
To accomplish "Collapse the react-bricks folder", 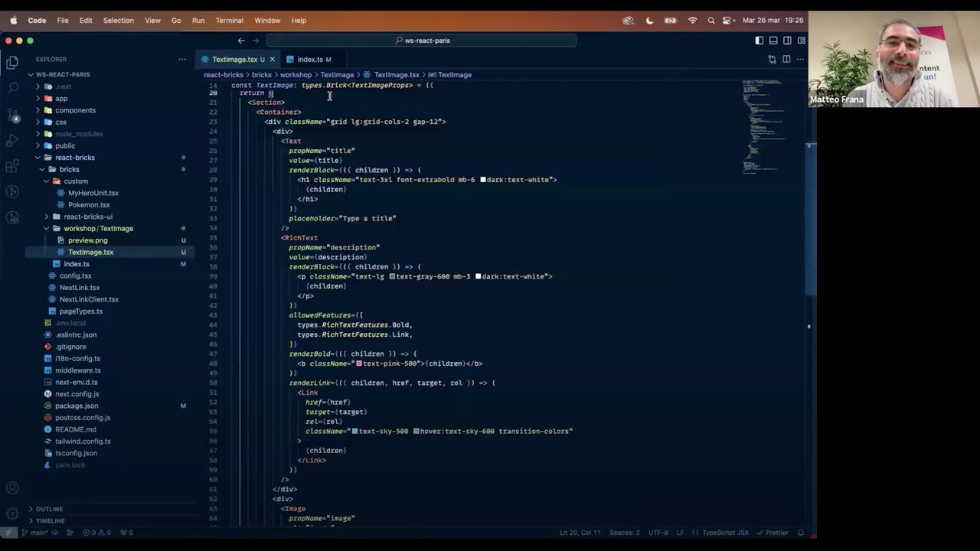I will coord(74,158).
